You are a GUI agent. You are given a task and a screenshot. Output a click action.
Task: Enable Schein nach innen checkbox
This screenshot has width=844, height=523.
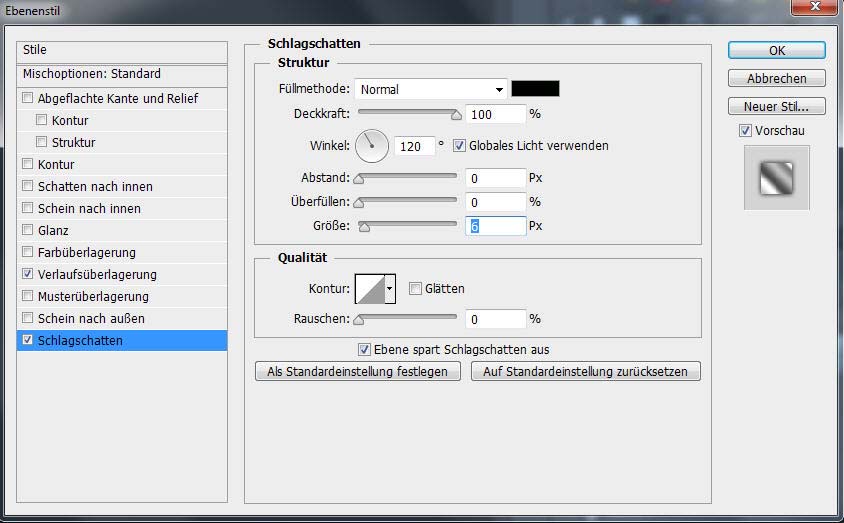tap(27, 209)
